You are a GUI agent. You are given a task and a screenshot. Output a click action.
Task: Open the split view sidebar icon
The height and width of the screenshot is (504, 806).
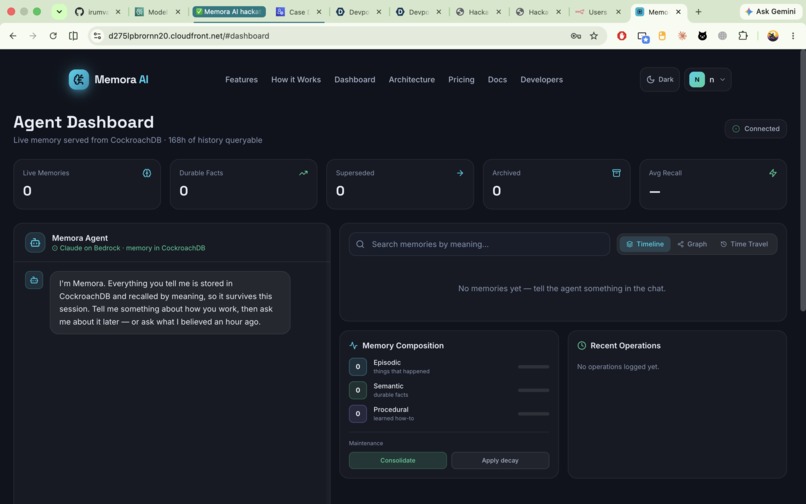point(74,36)
